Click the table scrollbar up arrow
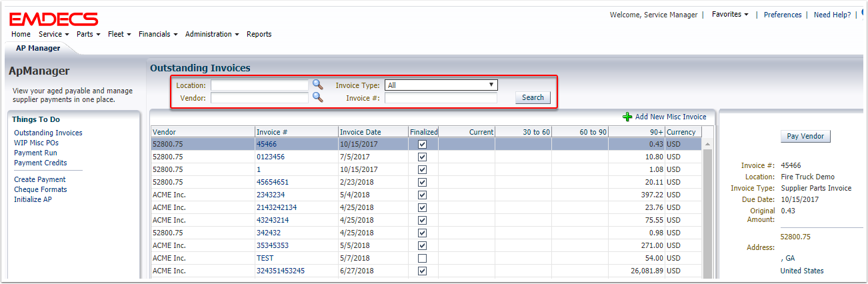868x284 pixels. [707, 144]
